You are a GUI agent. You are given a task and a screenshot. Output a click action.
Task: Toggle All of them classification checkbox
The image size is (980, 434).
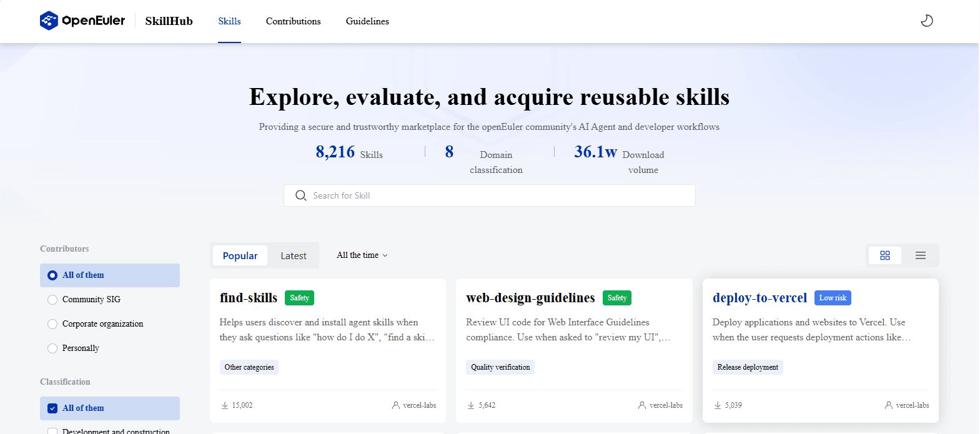coord(52,408)
